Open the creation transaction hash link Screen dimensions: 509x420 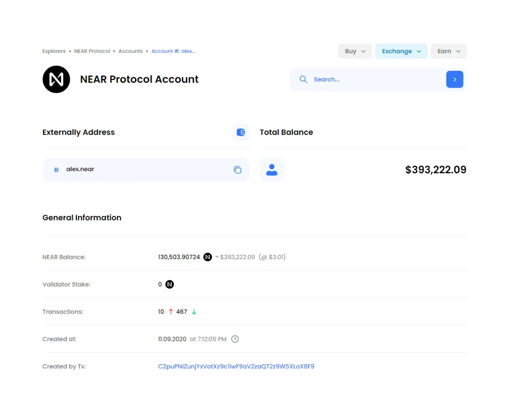point(235,366)
